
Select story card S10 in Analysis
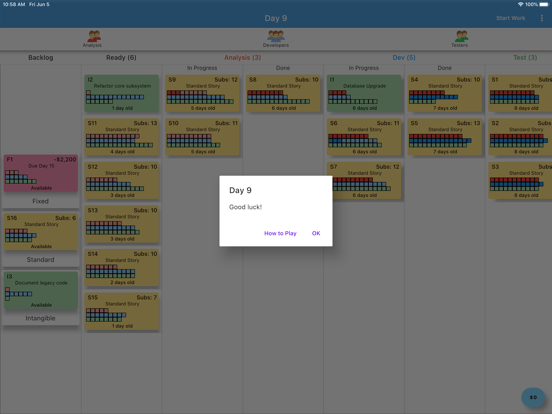[x=202, y=137]
